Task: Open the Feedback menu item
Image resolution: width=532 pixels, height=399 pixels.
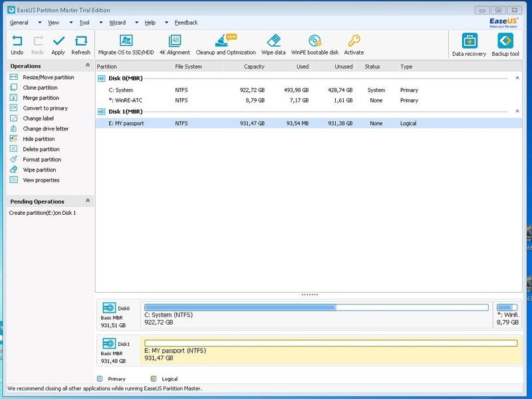Action: pos(186,23)
